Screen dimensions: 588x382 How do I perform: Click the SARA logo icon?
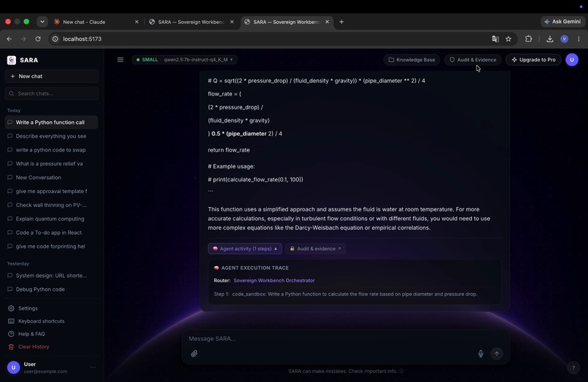pos(12,60)
